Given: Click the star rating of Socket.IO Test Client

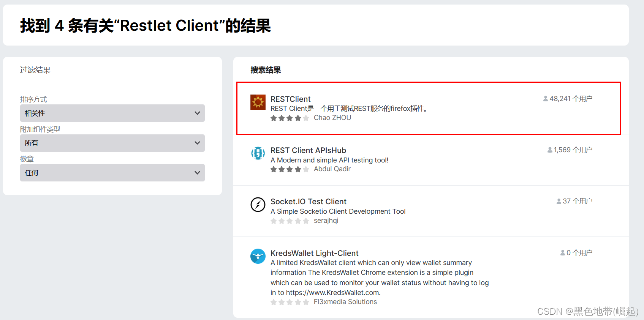Looking at the screenshot, I should click(x=290, y=221).
